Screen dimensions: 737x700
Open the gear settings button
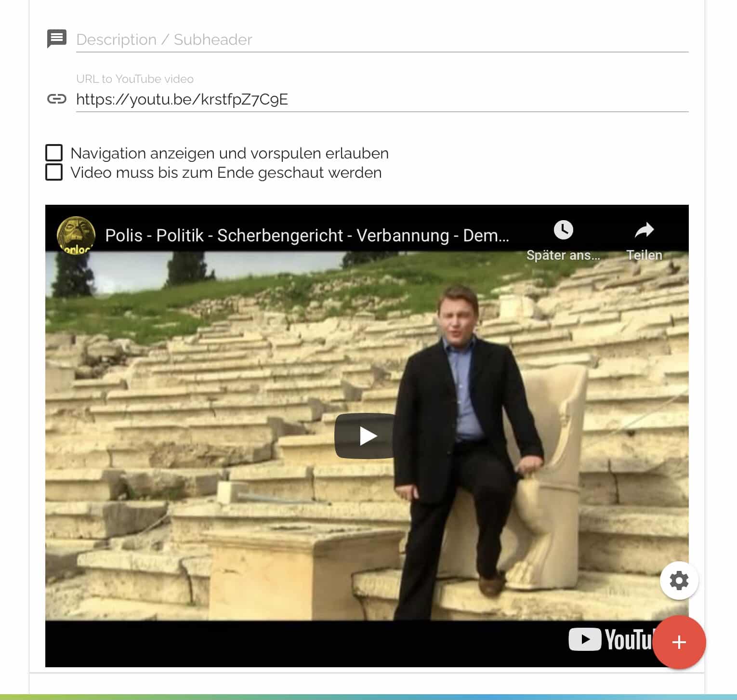coord(679,581)
